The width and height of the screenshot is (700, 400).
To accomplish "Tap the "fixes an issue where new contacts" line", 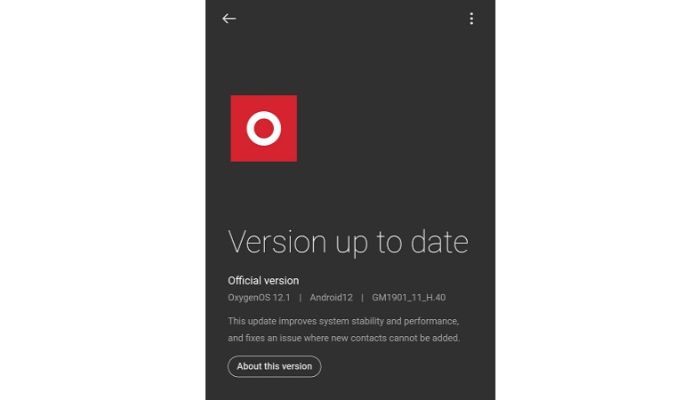I will [x=344, y=338].
